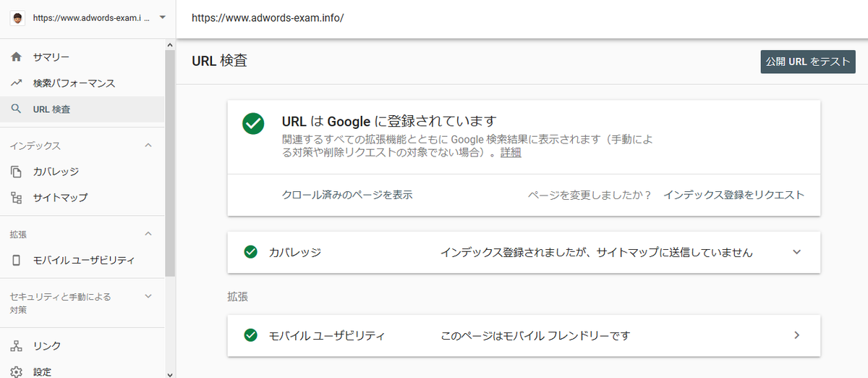Click the インデックス登録されましたが、サイトマップに送信していません text
Viewport: 868px width, 378px height.
(x=597, y=253)
